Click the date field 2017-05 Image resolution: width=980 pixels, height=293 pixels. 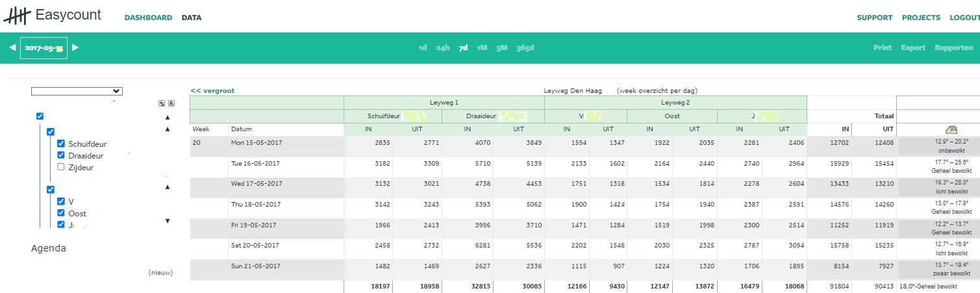click(44, 47)
